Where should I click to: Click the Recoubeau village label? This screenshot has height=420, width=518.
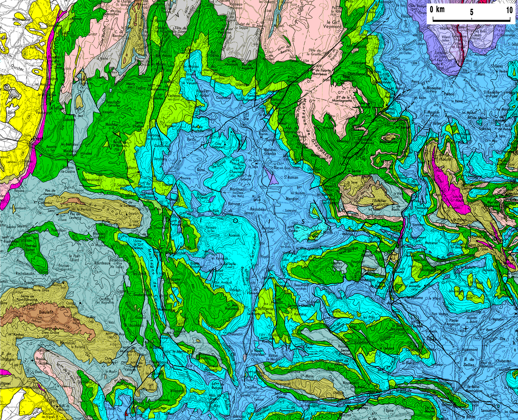258,209
